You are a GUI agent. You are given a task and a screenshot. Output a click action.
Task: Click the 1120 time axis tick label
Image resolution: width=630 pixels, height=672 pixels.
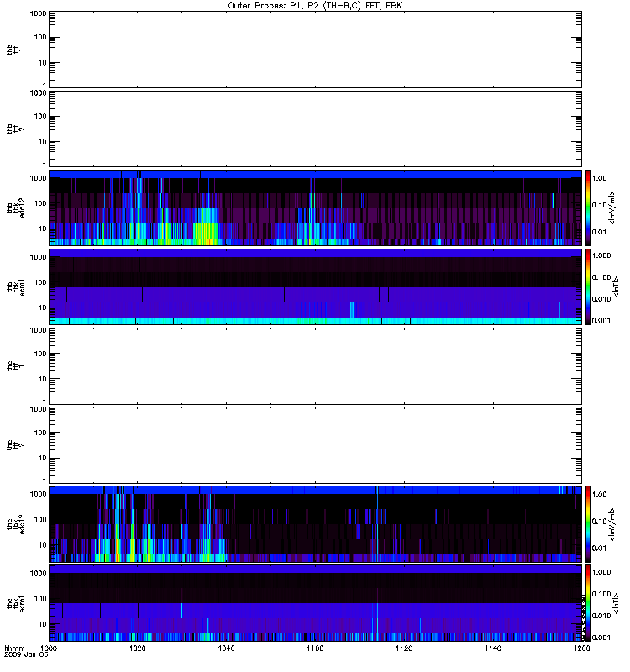click(404, 649)
